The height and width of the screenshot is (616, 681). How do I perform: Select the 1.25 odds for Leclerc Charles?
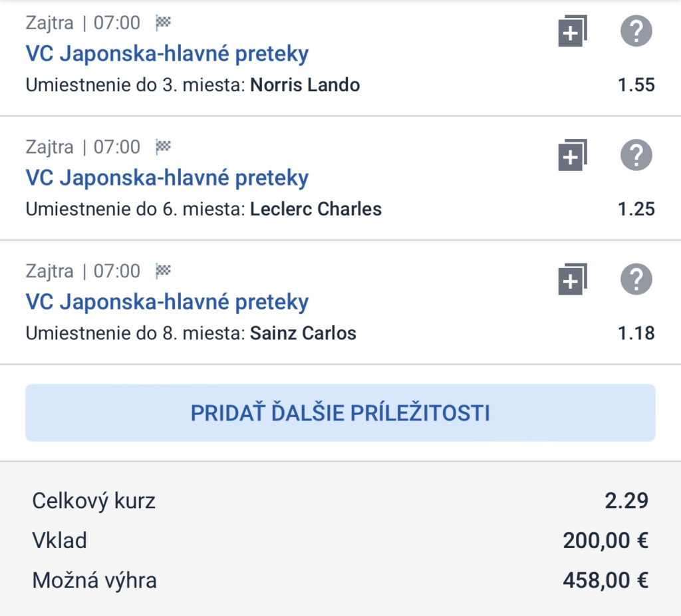(x=636, y=210)
